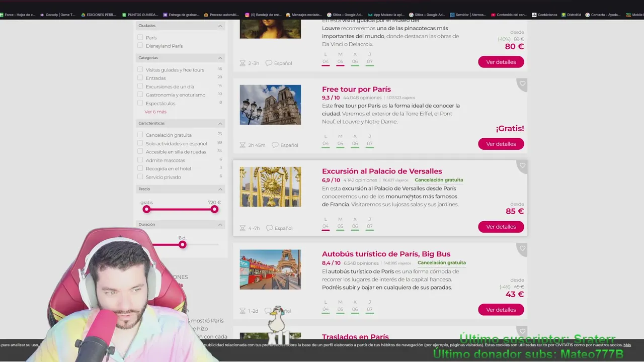Open Ver detalles for Palacio de Versalles excursion
Screen dimensions: 644x362
click(501, 227)
